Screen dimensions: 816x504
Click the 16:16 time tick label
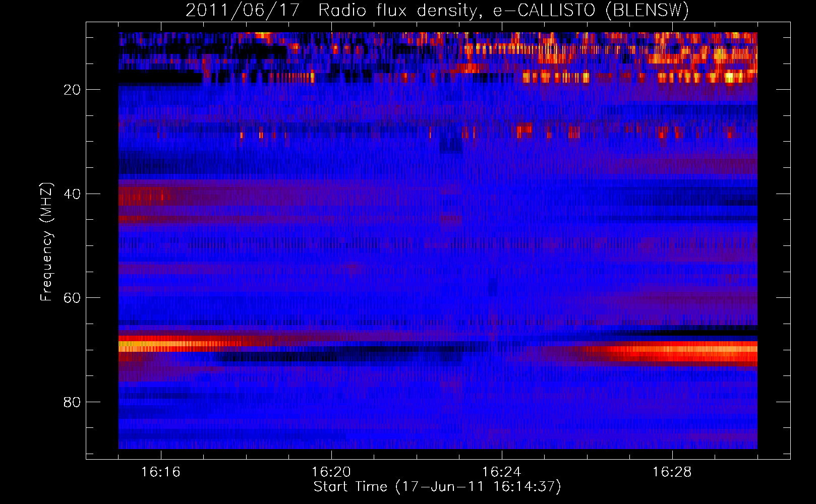click(x=161, y=472)
